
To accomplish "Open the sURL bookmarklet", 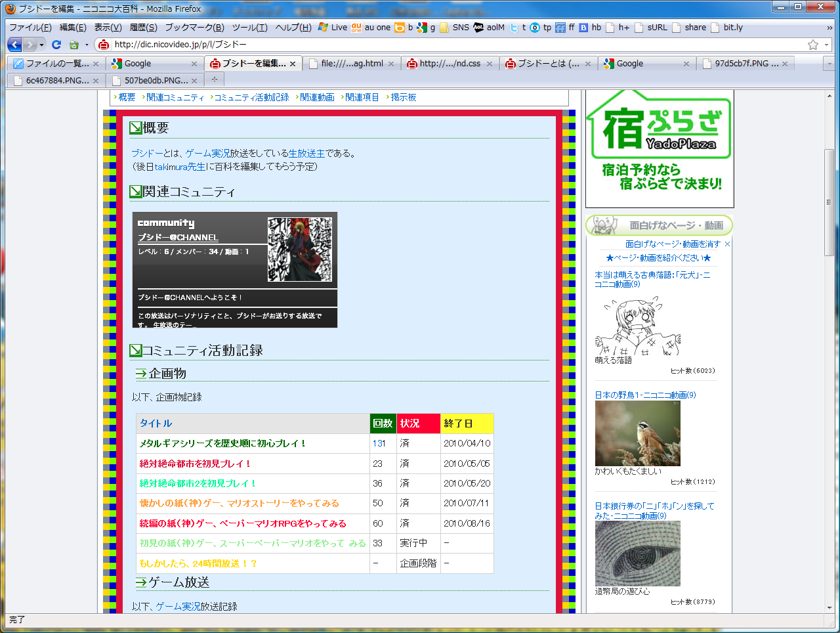I will click(650, 28).
